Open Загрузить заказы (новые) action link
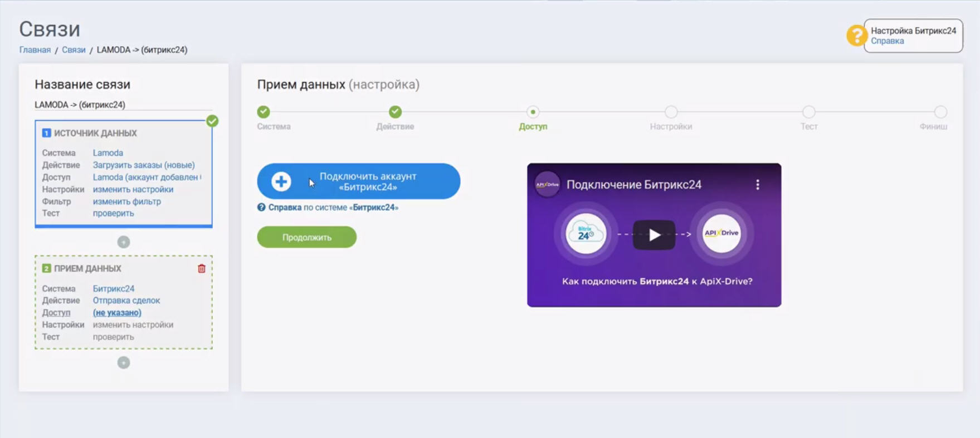980x438 pixels. click(144, 165)
